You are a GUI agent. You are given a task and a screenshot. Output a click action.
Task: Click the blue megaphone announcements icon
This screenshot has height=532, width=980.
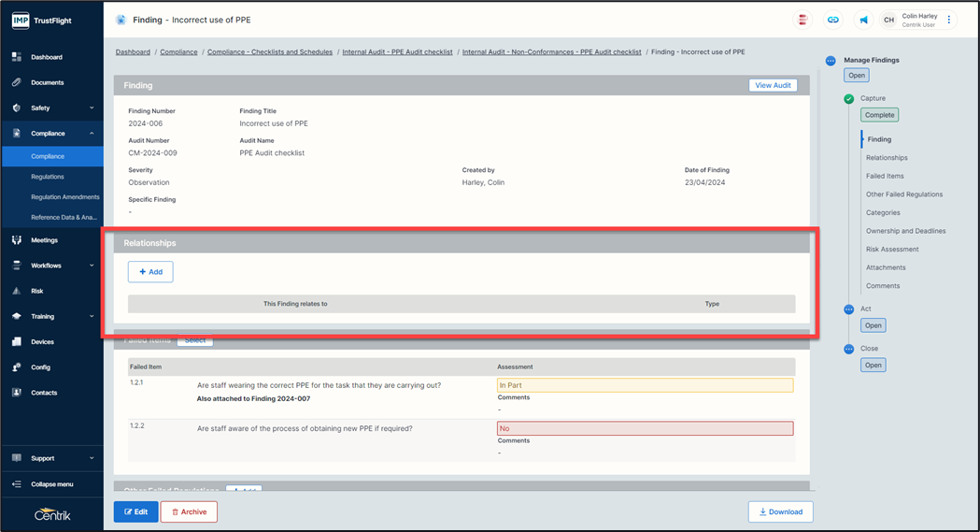click(x=863, y=20)
